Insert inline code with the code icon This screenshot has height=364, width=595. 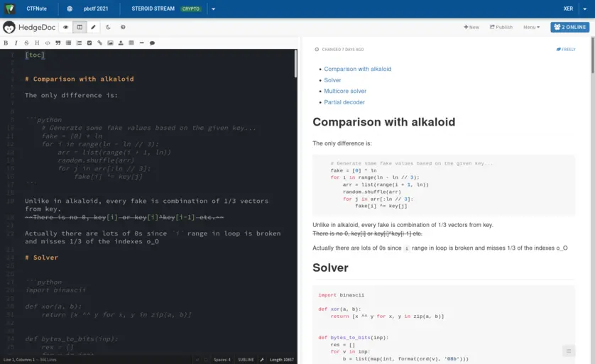(x=48, y=43)
